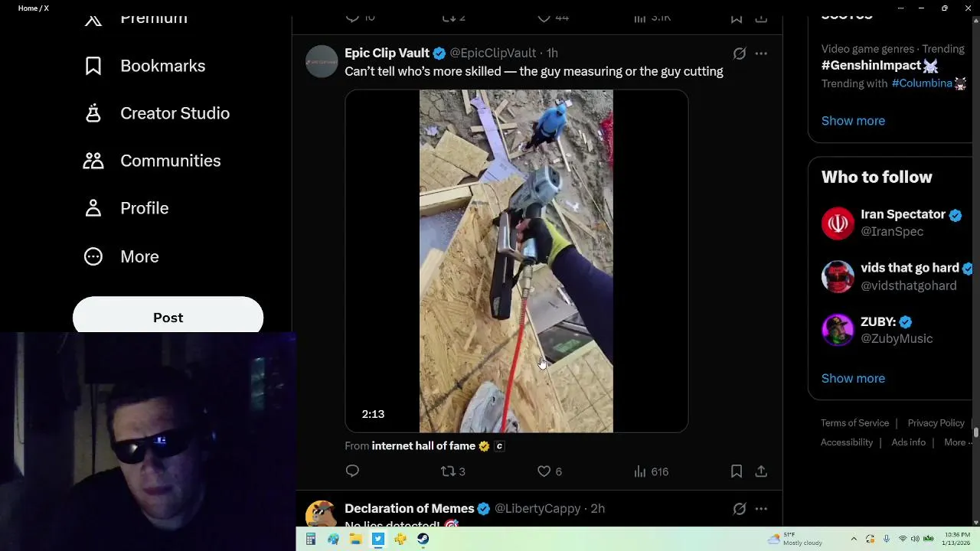Open more options on Declaration of Memes post
This screenshot has height=551, width=980.
pos(761,509)
